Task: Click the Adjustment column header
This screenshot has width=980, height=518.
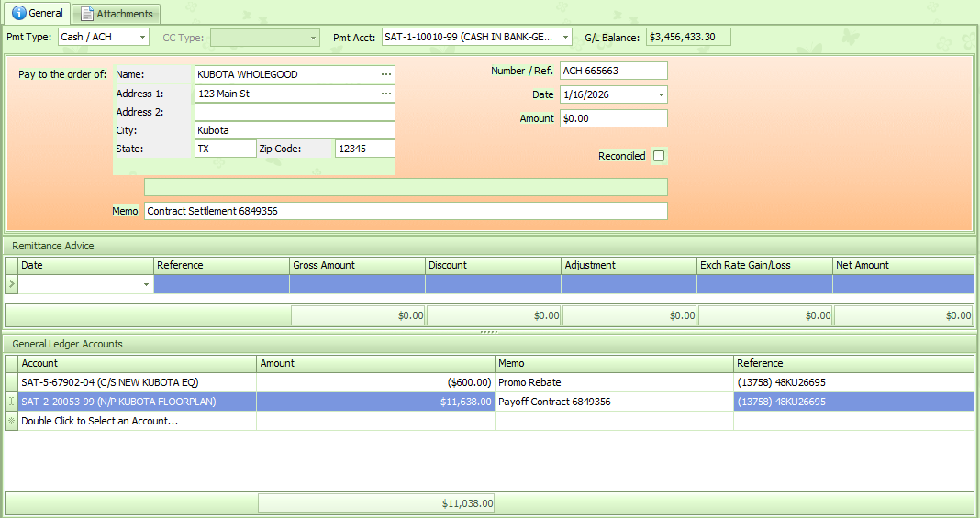Action: [629, 265]
